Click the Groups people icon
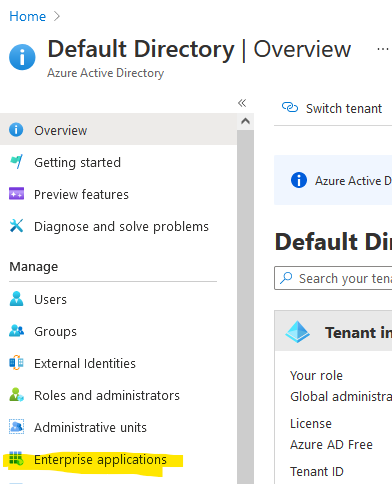The width and height of the screenshot is (392, 484). pyautogui.click(x=16, y=331)
